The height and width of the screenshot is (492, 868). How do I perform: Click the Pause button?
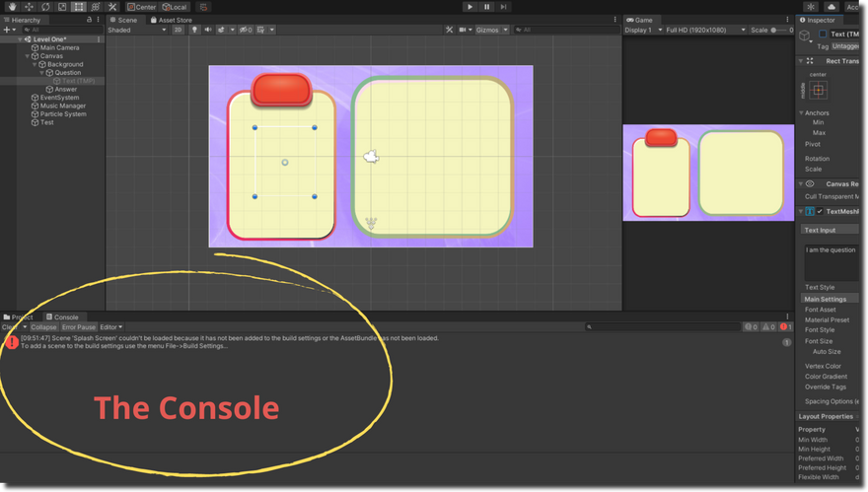point(486,7)
